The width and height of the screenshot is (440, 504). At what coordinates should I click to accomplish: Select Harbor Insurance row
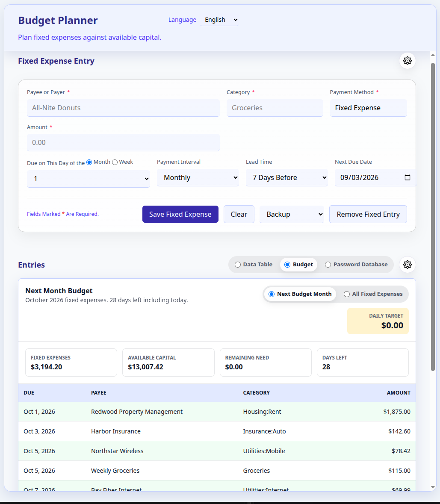tap(217, 431)
